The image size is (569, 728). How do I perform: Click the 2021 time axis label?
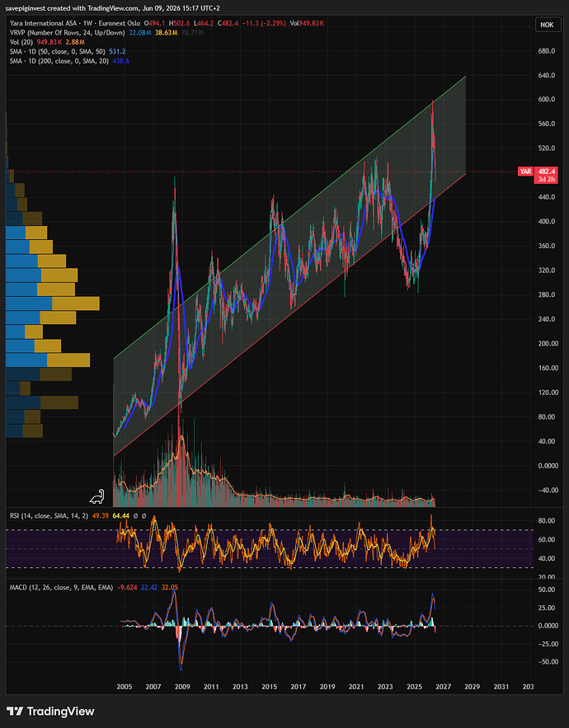tap(356, 687)
